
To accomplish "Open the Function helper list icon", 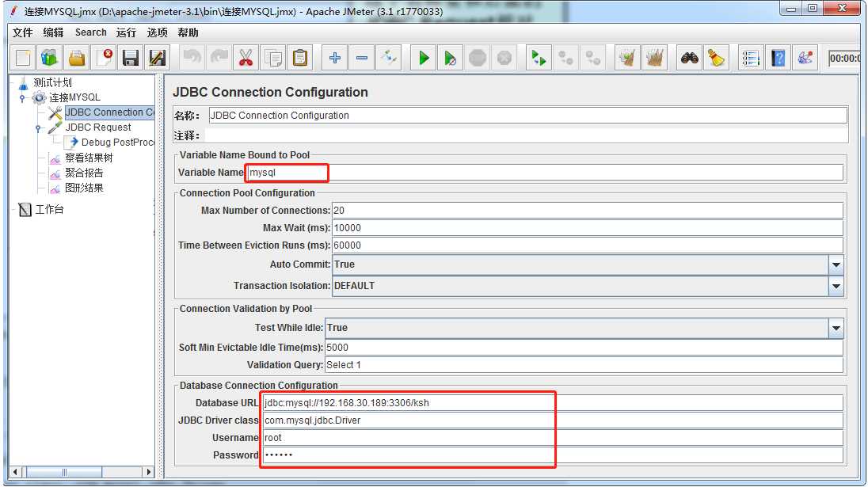I will tap(751, 58).
